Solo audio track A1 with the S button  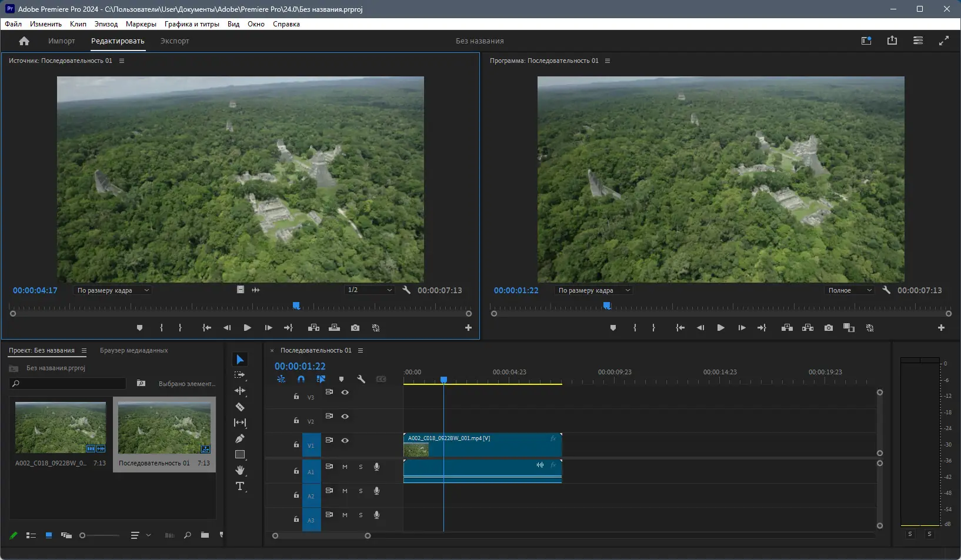tap(361, 467)
